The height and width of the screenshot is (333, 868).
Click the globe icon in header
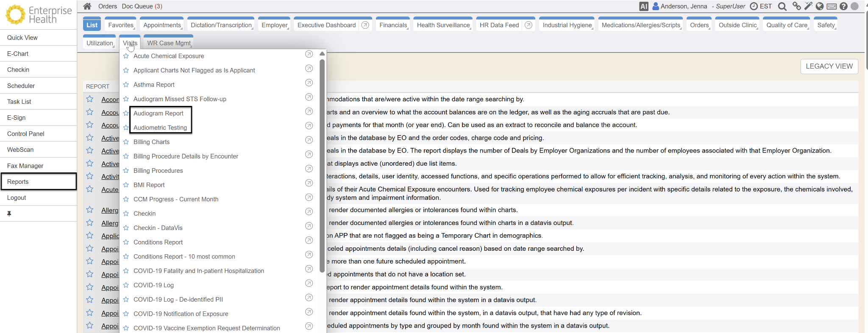click(820, 6)
